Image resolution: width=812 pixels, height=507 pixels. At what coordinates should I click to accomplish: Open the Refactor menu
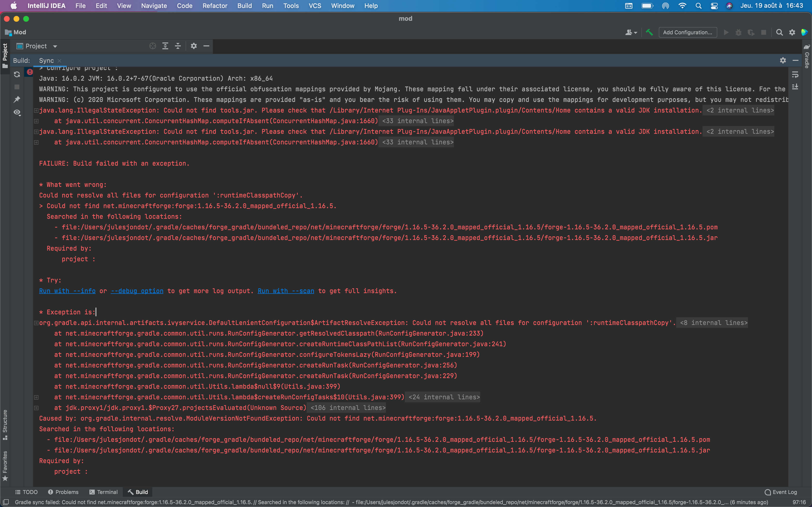pyautogui.click(x=215, y=6)
